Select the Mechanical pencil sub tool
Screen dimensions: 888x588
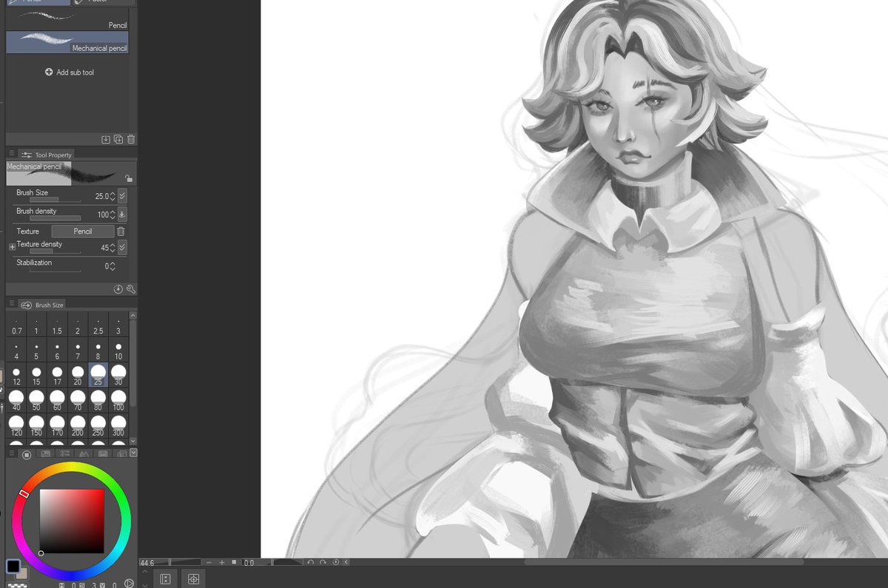pyautogui.click(x=67, y=41)
